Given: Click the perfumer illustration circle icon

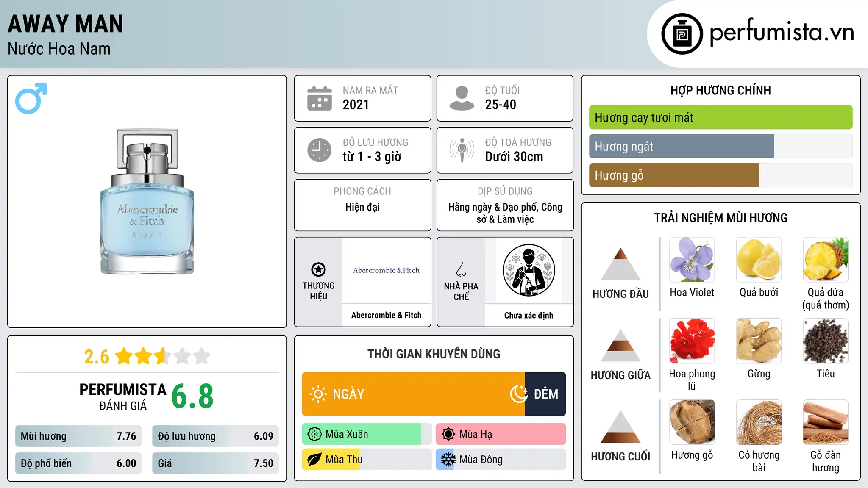Looking at the screenshot, I should pyautogui.click(x=529, y=270).
